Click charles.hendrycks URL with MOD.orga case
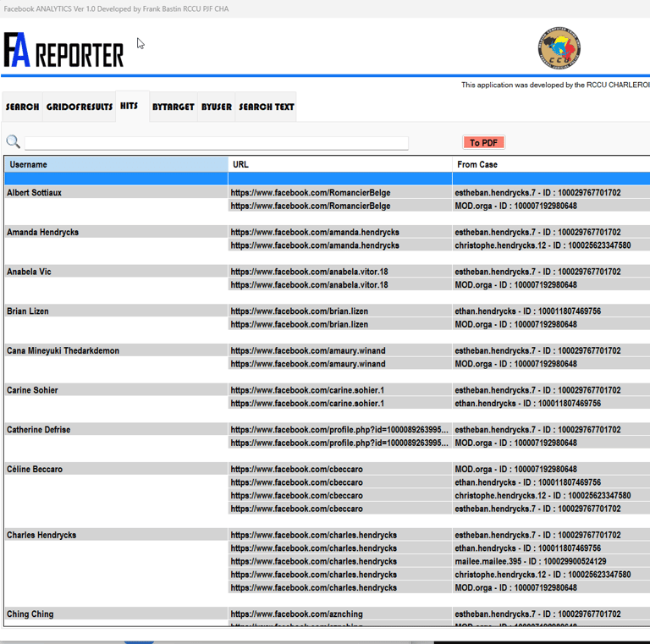The height and width of the screenshot is (644, 650). [x=340, y=587]
